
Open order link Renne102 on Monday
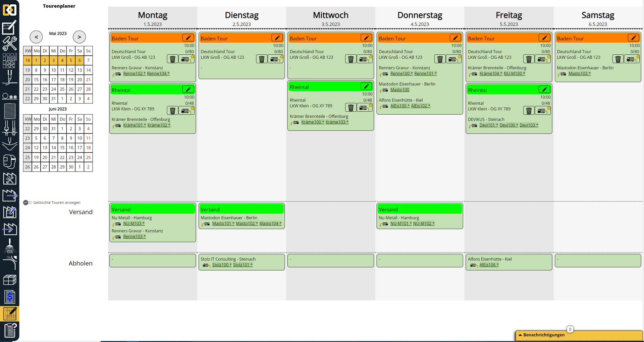[x=133, y=74]
